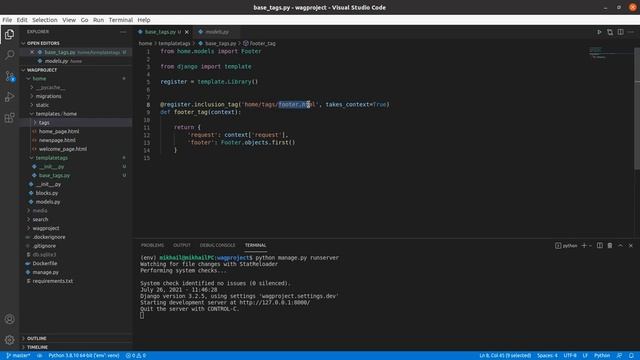
Task: Synchronize changes icon in status bar
Action: click(x=40, y=356)
